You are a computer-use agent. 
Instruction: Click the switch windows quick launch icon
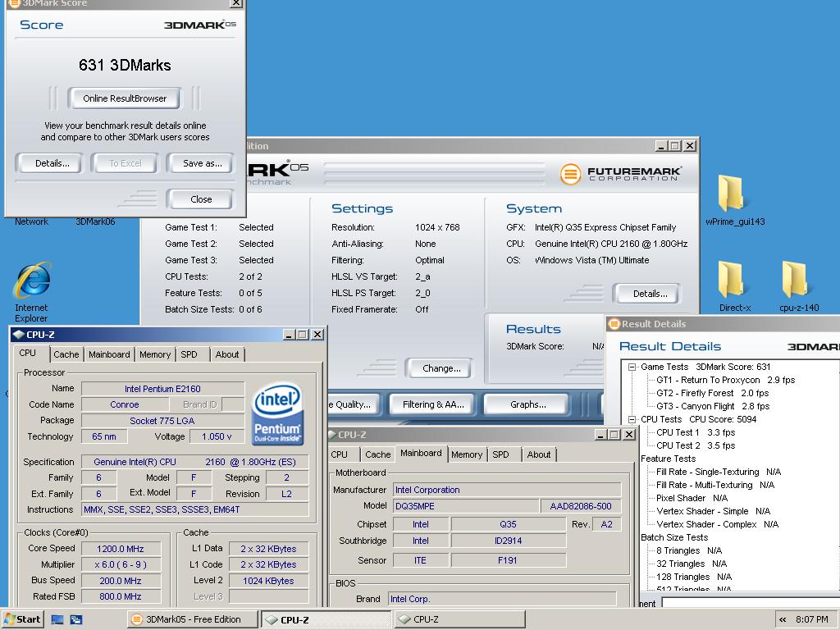click(76, 619)
